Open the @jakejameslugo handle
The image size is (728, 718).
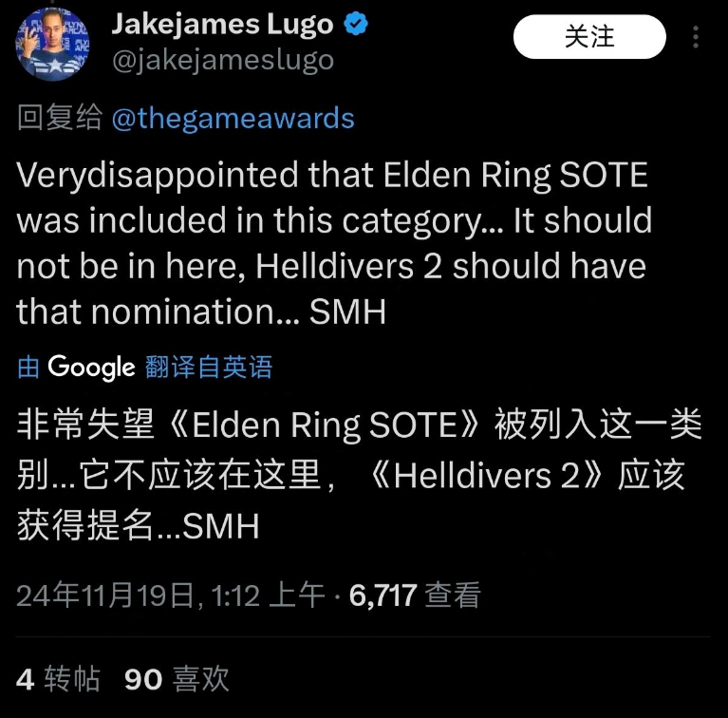223,61
